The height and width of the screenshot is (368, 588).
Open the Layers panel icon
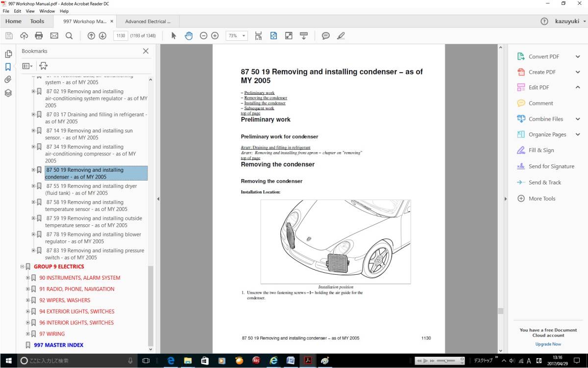click(x=8, y=93)
